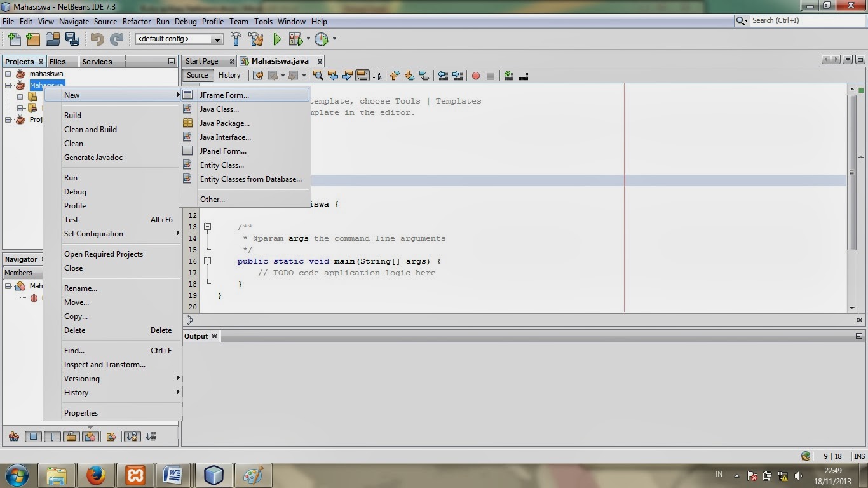Toggle highlight search in the editor toolbar
Viewport: 868px width, 488px height.
(x=362, y=76)
